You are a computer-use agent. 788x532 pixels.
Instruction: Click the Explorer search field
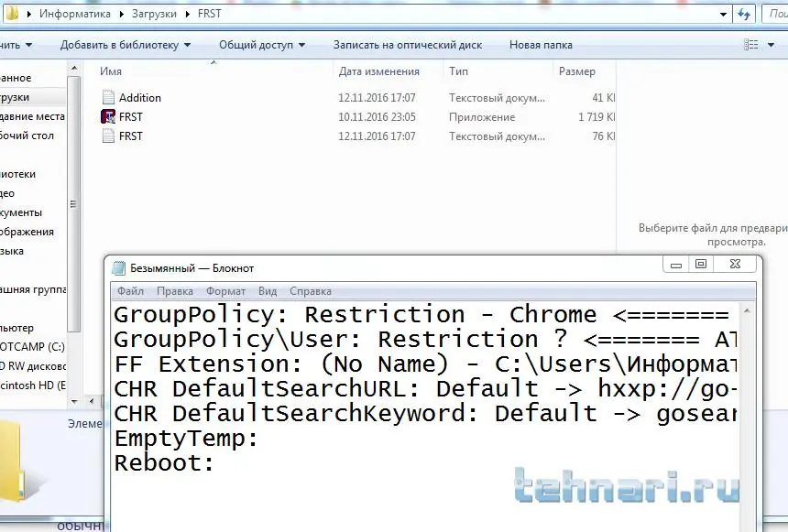pyautogui.click(x=775, y=14)
